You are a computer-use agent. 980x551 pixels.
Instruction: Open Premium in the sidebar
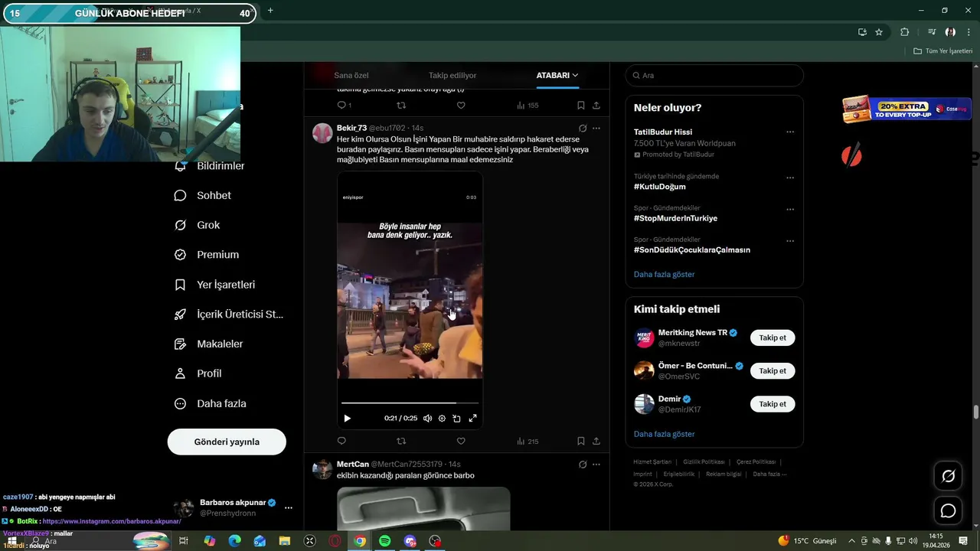click(x=207, y=255)
